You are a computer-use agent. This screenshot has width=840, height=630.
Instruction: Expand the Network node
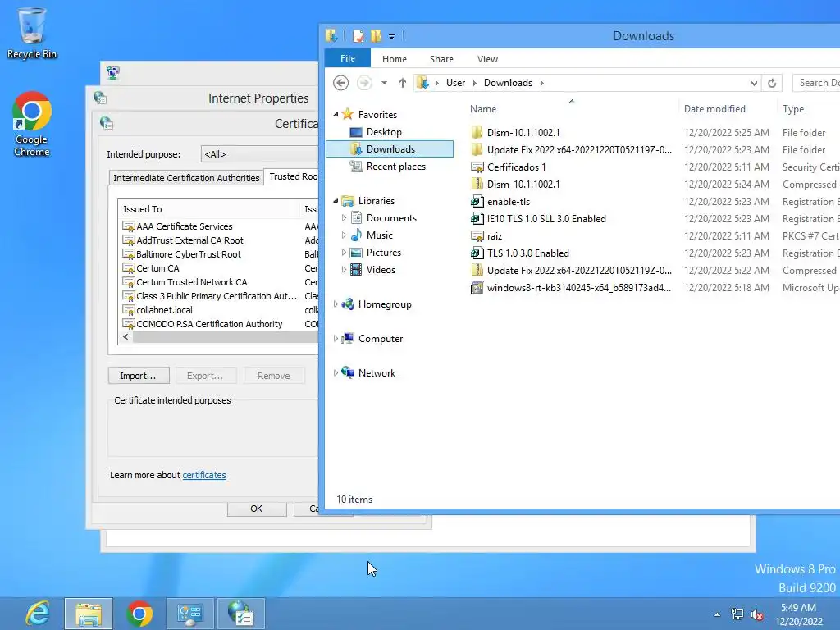[x=336, y=373]
